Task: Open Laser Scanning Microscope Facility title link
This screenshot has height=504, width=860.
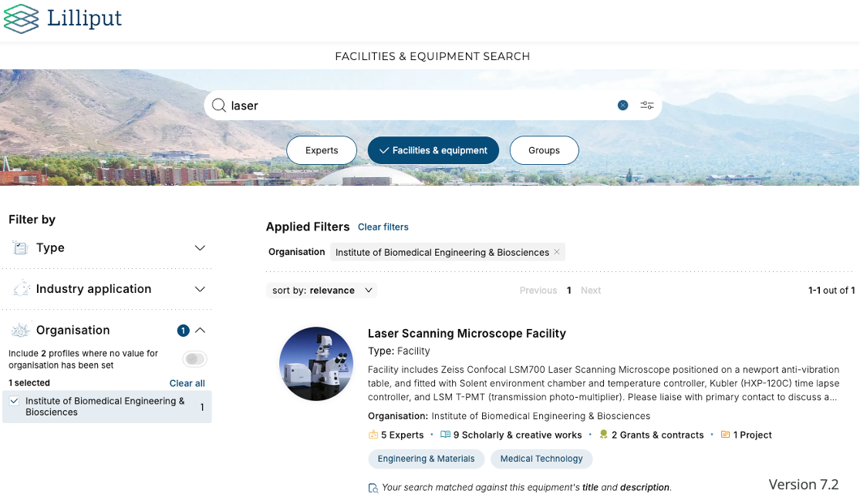Action: click(467, 334)
